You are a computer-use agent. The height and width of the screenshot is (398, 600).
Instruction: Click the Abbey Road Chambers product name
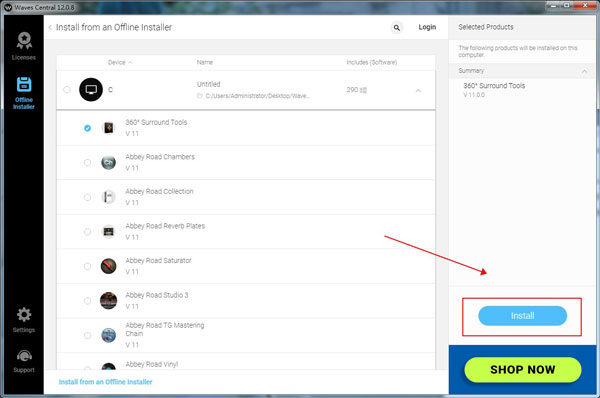160,157
